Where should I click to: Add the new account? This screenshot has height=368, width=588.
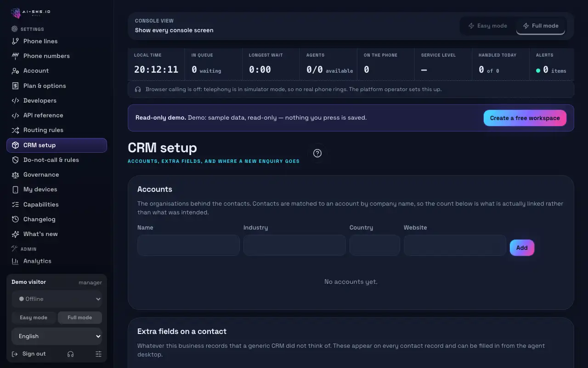pyautogui.click(x=522, y=247)
